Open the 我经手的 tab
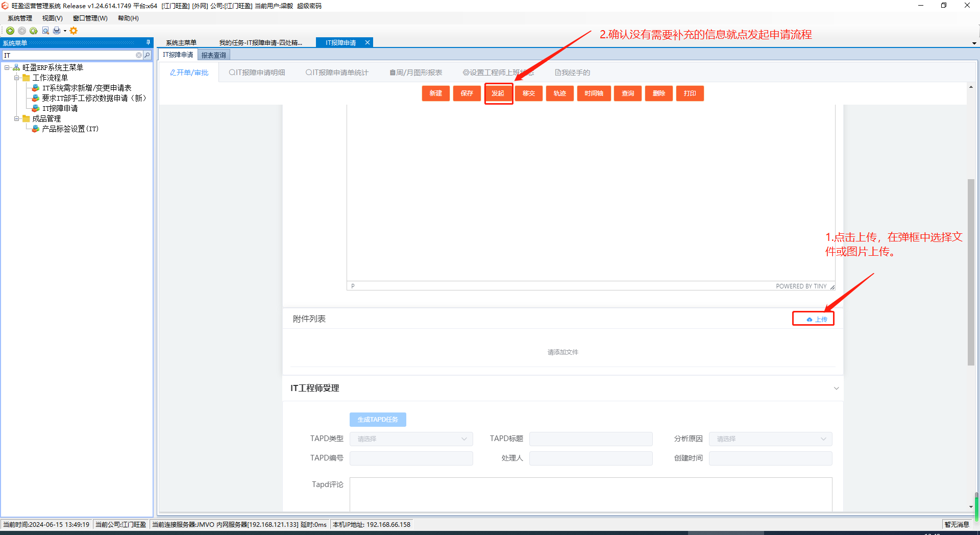980x535 pixels. 572,72
